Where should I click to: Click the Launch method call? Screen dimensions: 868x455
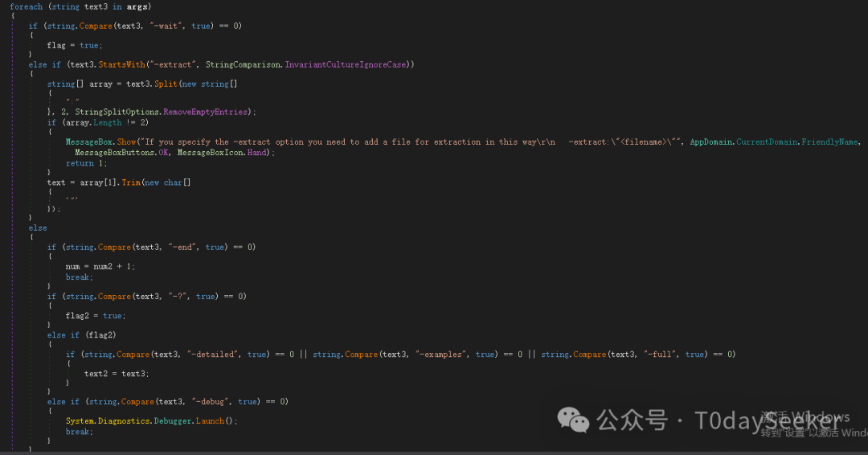coord(210,421)
